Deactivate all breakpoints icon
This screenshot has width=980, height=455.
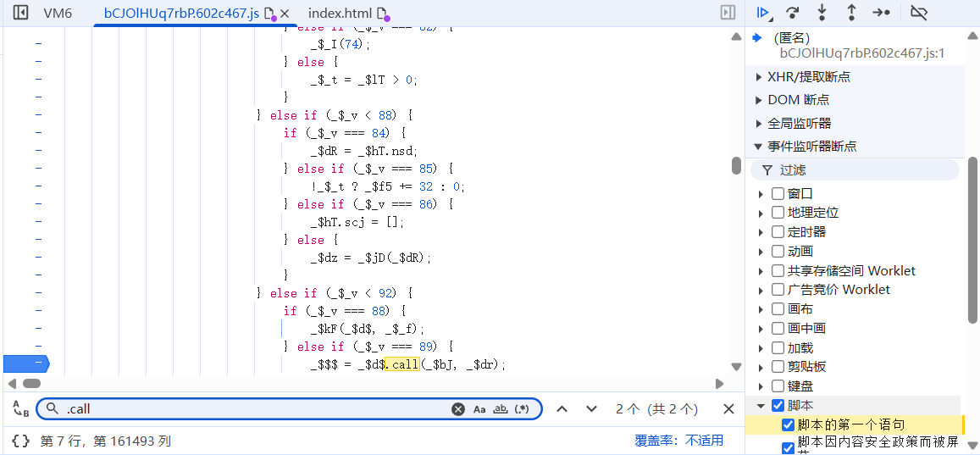[918, 13]
